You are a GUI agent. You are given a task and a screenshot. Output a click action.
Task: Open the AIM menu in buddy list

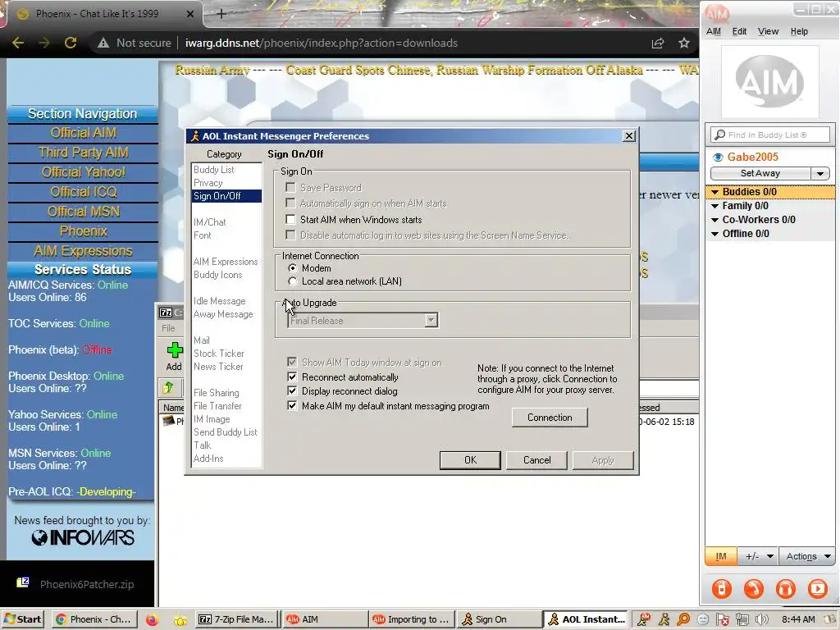[714, 32]
